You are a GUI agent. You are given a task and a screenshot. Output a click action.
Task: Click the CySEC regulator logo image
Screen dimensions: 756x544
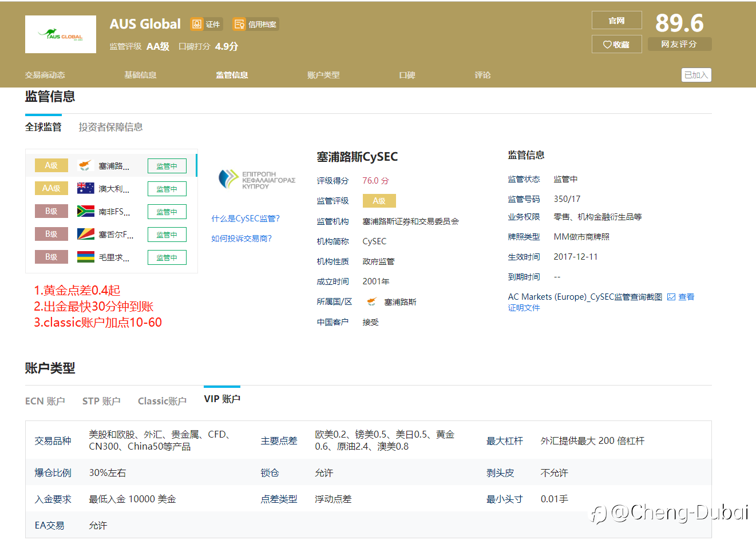click(x=257, y=180)
